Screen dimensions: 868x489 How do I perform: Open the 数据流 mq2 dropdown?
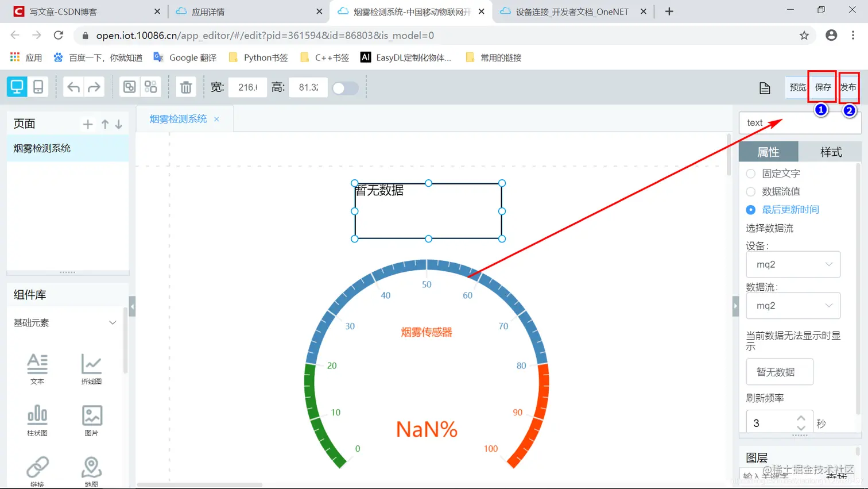793,306
